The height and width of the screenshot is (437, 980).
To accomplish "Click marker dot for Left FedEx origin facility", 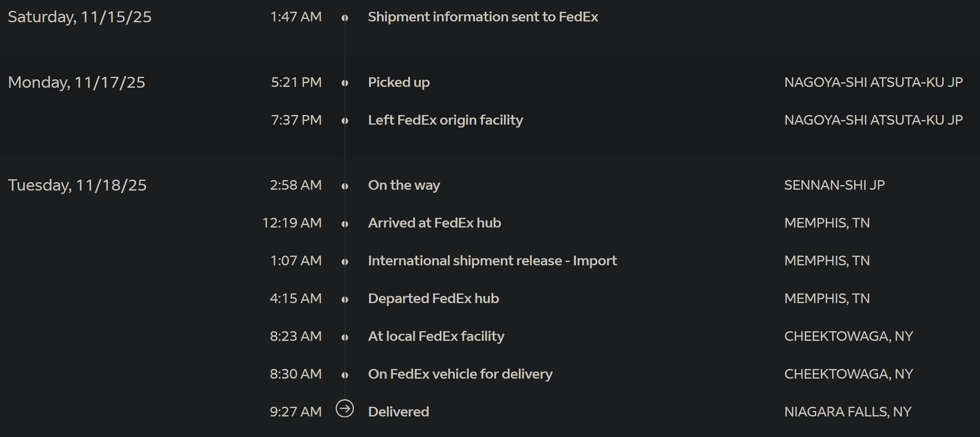I will click(x=345, y=121).
